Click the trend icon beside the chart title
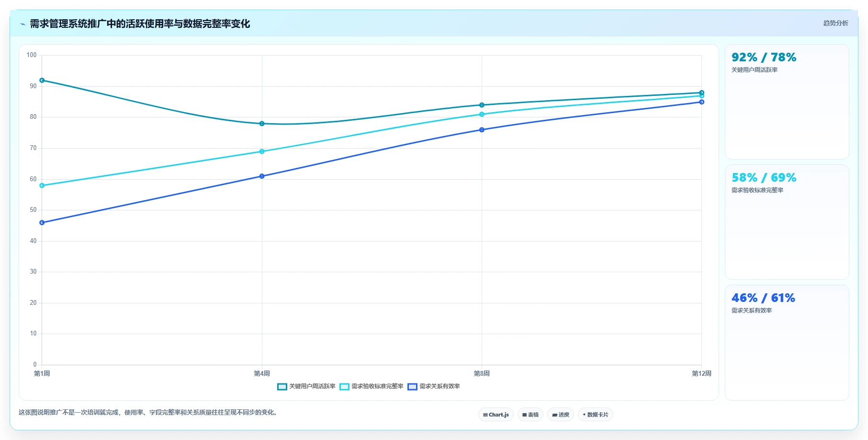The width and height of the screenshot is (868, 440). (23, 24)
